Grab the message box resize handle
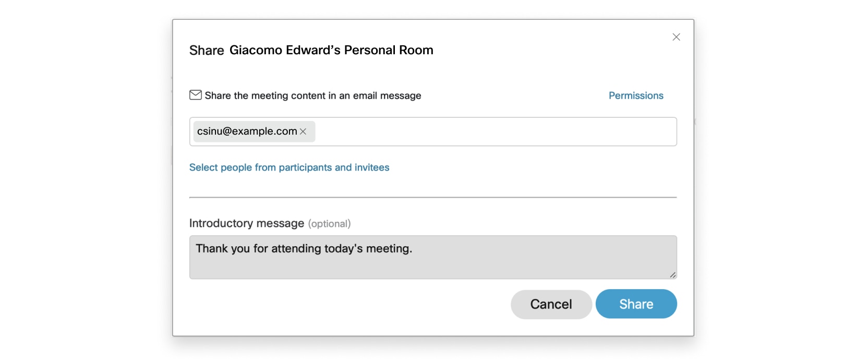The height and width of the screenshot is (359, 868). (x=672, y=274)
